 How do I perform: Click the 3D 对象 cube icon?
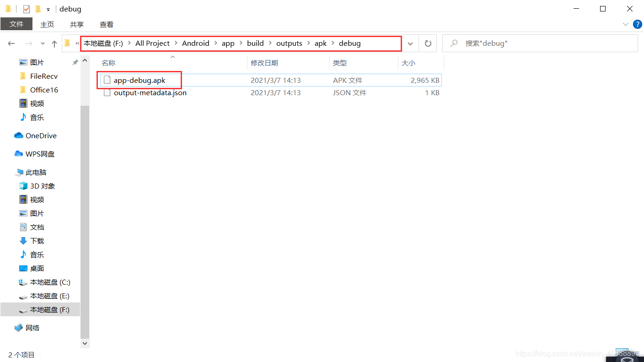[x=23, y=186]
